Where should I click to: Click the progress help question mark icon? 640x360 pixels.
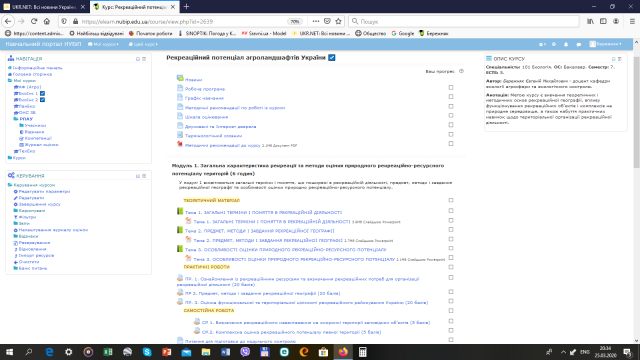[x=461, y=71]
